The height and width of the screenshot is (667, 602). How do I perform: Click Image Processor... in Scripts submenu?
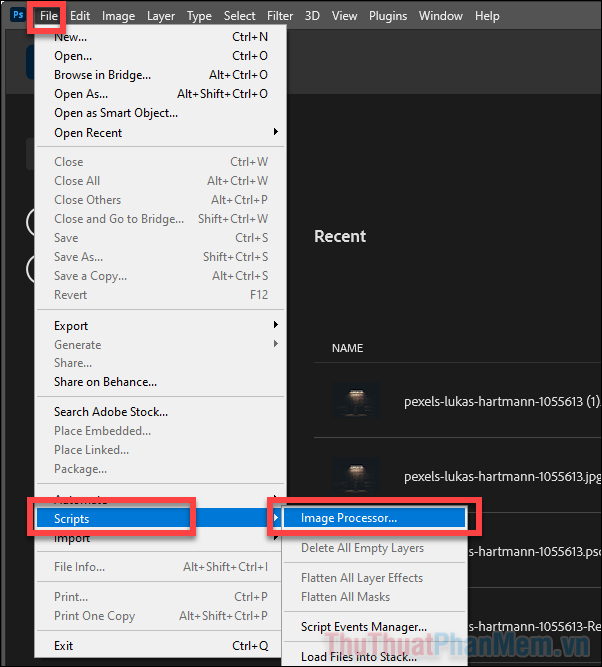click(x=374, y=518)
